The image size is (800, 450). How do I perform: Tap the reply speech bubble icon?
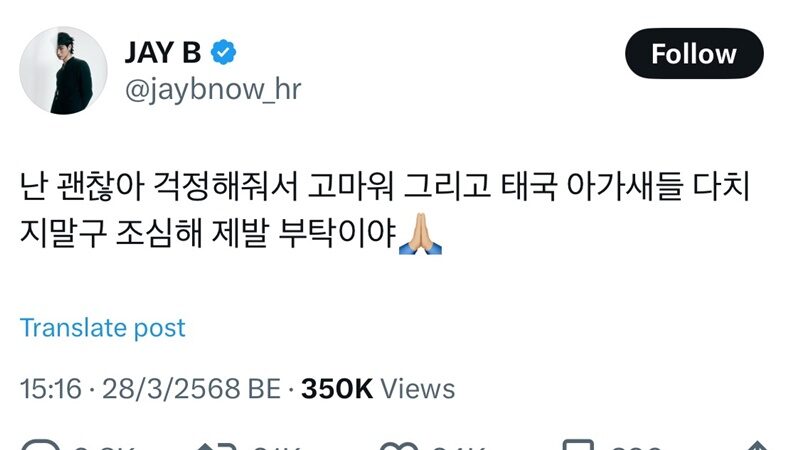41,445
